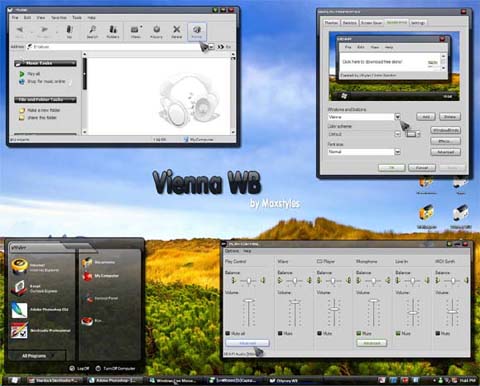Click the Advanced button under Microphone
The height and width of the screenshot is (386, 480).
(372, 343)
